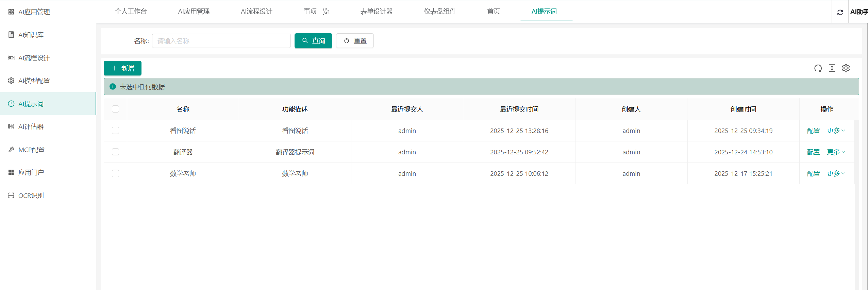
Task: Click the table refresh icon above the table
Action: (818, 68)
